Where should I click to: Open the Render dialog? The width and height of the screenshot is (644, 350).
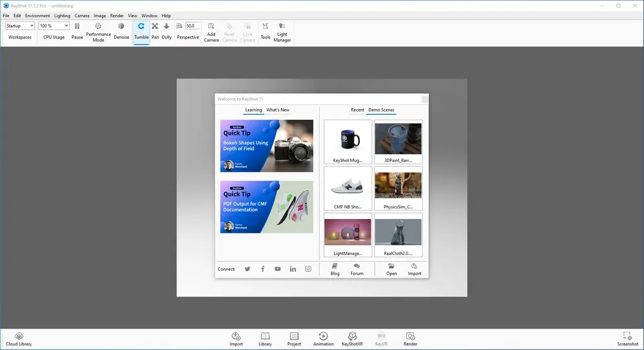pos(410,339)
